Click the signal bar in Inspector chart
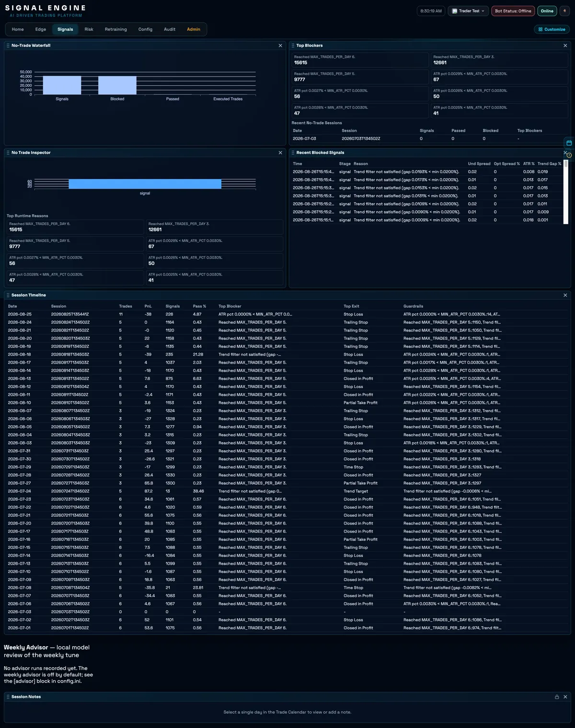The width and height of the screenshot is (575, 728). click(x=145, y=184)
